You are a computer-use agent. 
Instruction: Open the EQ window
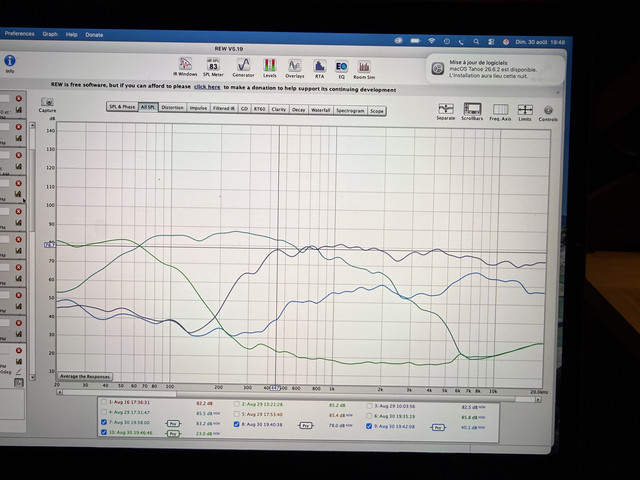pyautogui.click(x=341, y=69)
